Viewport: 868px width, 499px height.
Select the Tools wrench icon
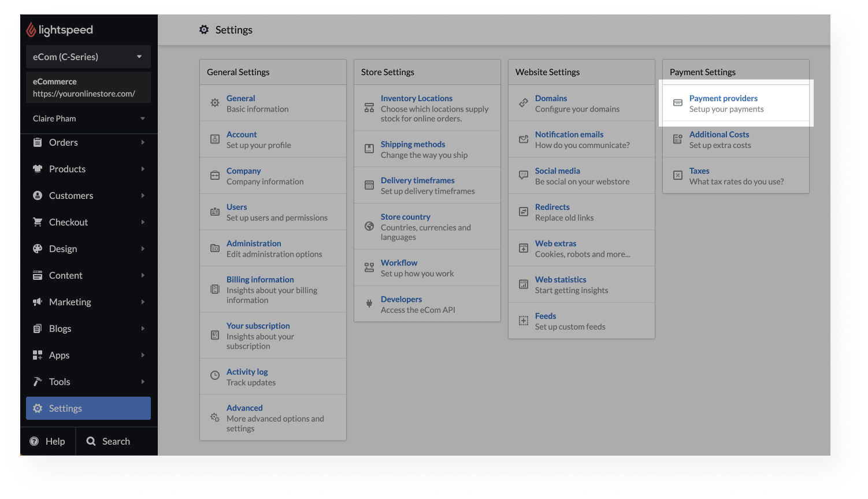coord(38,382)
